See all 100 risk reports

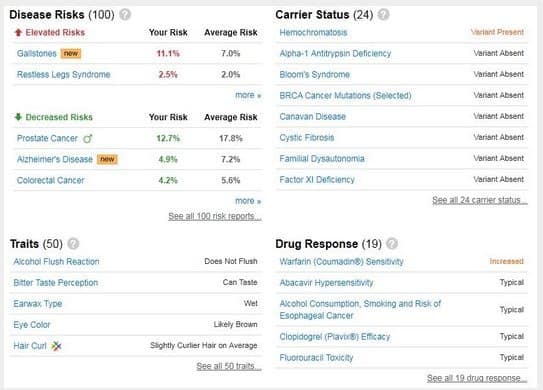click(215, 216)
